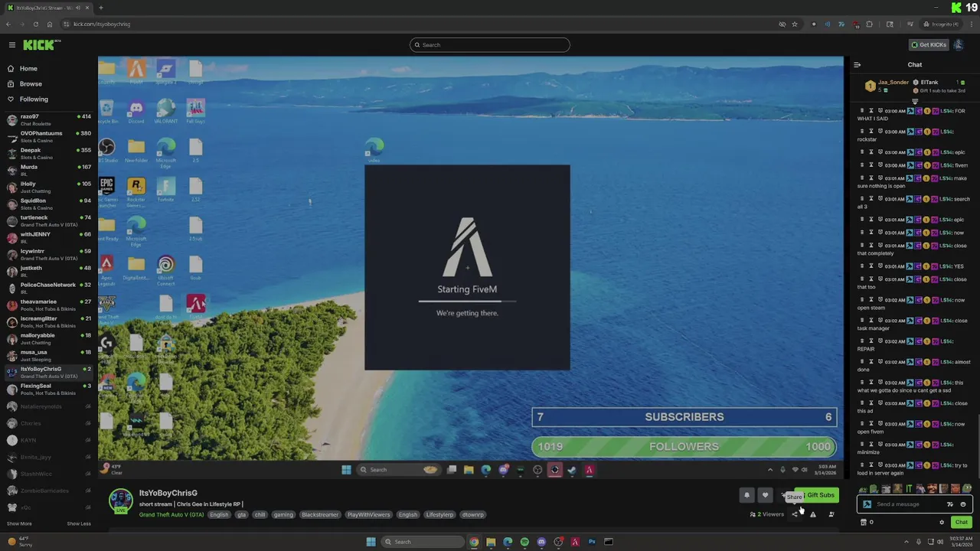This screenshot has height=551, width=980.
Task: Open SquidRon's channel in sidebar
Action: 47,204
